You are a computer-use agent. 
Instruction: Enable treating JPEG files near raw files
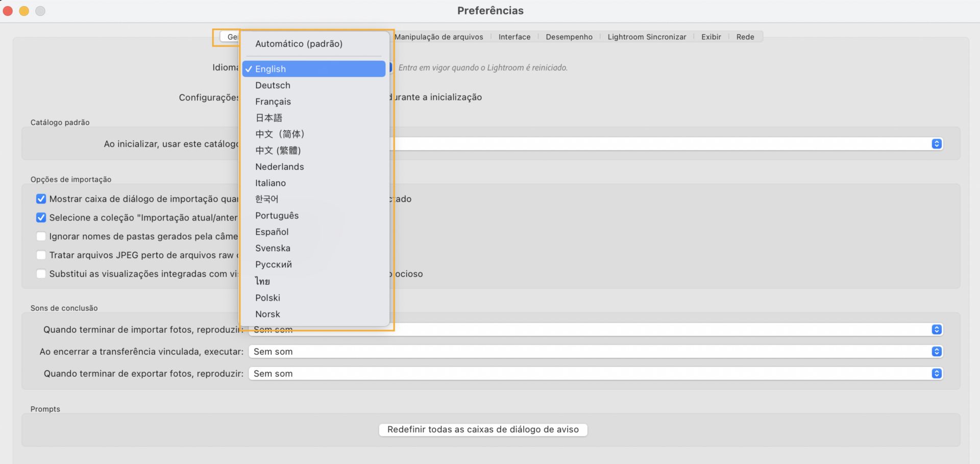click(x=41, y=255)
